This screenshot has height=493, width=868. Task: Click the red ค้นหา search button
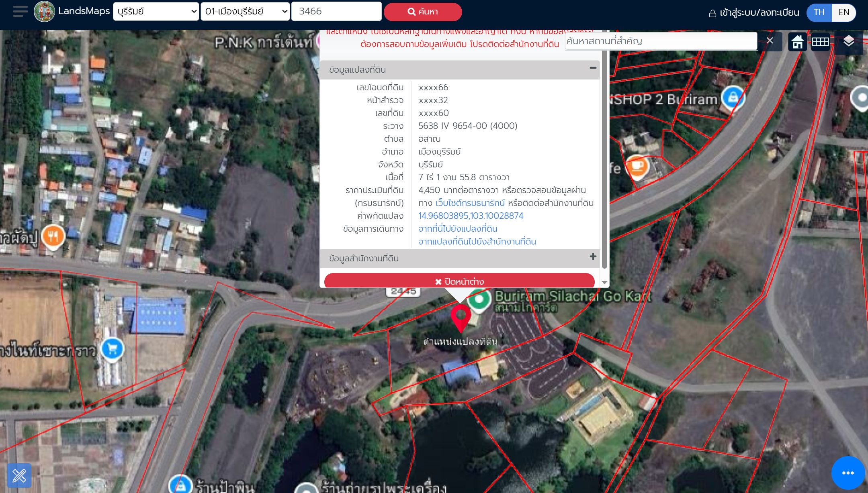[x=423, y=12]
